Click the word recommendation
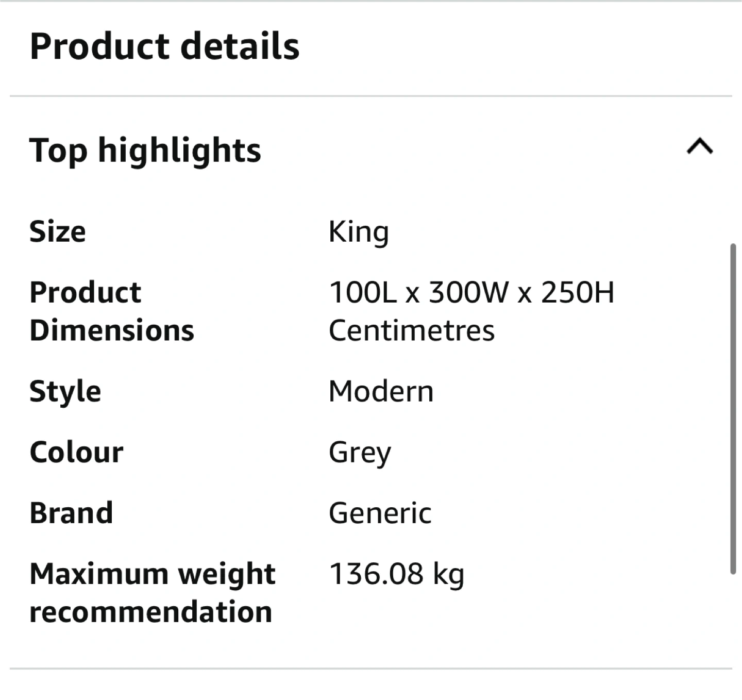The image size is (742, 700). click(150, 612)
